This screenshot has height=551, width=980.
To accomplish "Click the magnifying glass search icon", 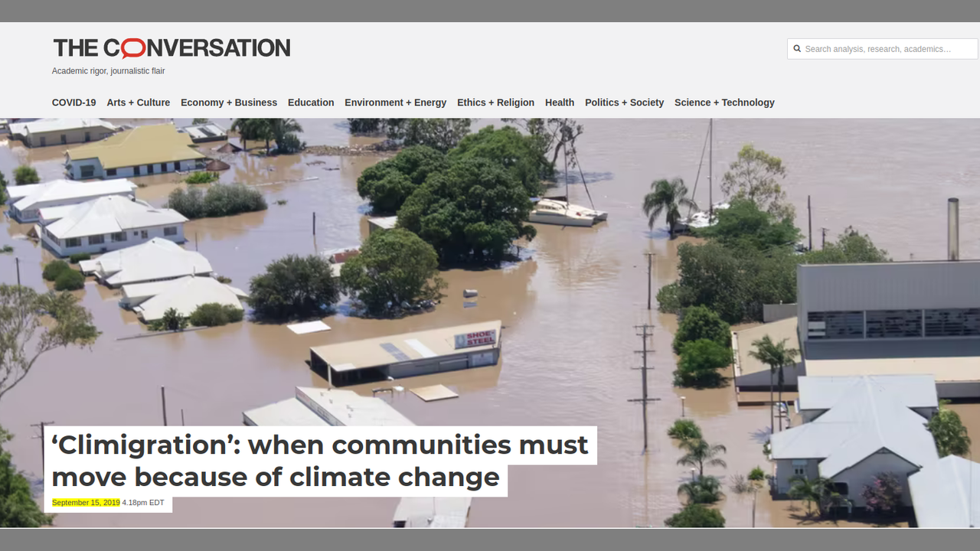I will pyautogui.click(x=797, y=49).
